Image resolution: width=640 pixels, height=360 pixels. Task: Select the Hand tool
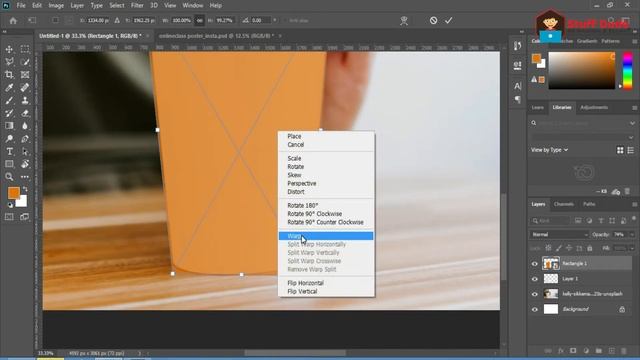point(25,164)
